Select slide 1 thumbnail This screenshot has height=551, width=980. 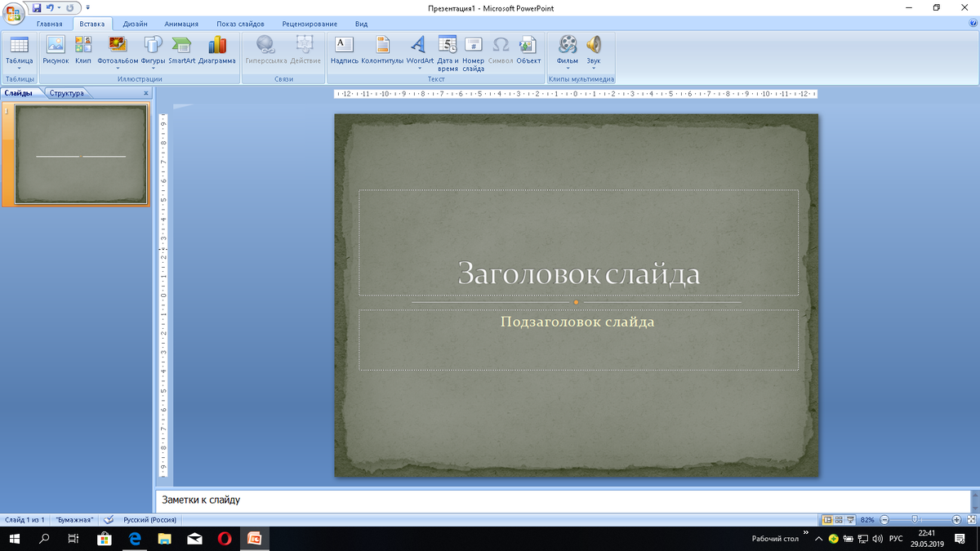[x=81, y=154]
